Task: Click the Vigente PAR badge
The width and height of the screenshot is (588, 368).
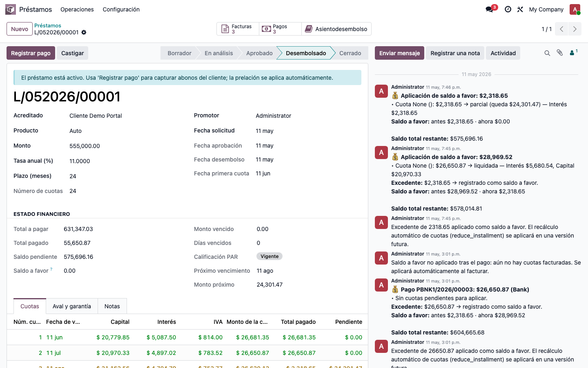Action: [269, 256]
